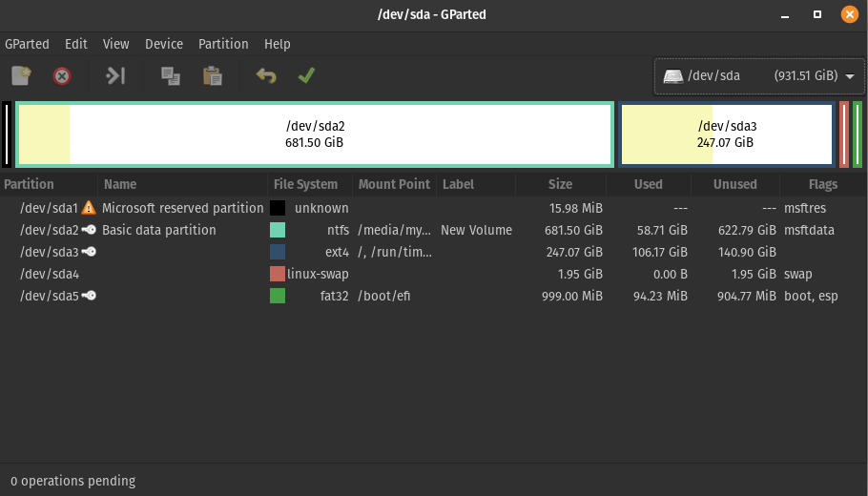Viewport: 868px width, 496px height.
Task: Click the '/media/my...' mount point cell
Action: point(394,230)
